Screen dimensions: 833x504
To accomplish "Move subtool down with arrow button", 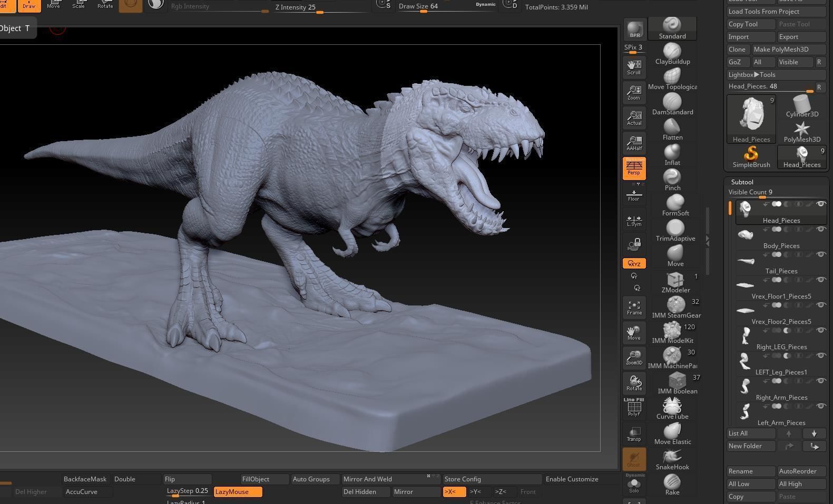I will click(x=814, y=433).
